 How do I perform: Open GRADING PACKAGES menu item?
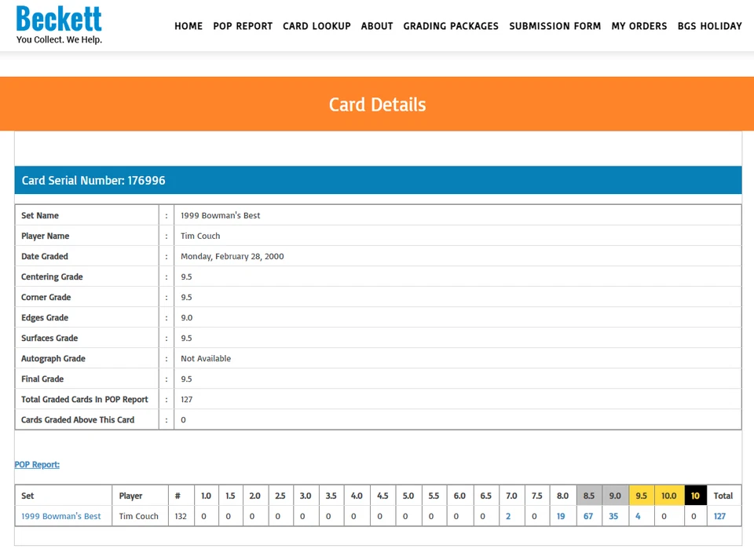point(451,27)
